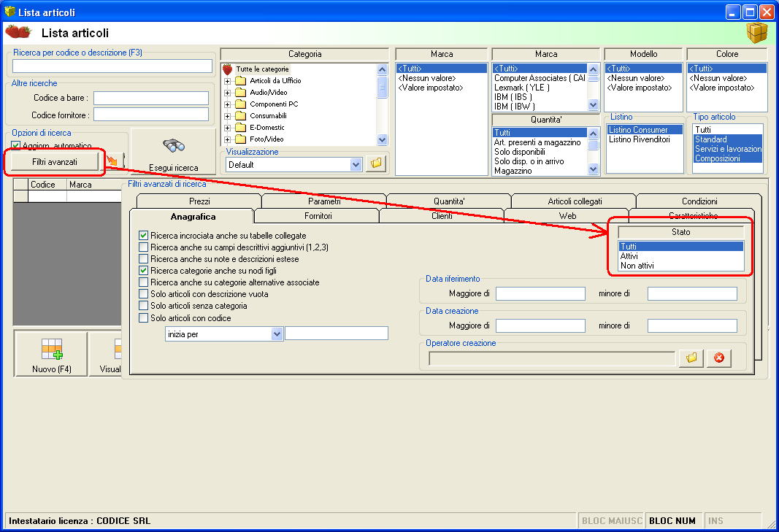
Task: Select <Valore impostato> in Modello list
Action: [643, 88]
